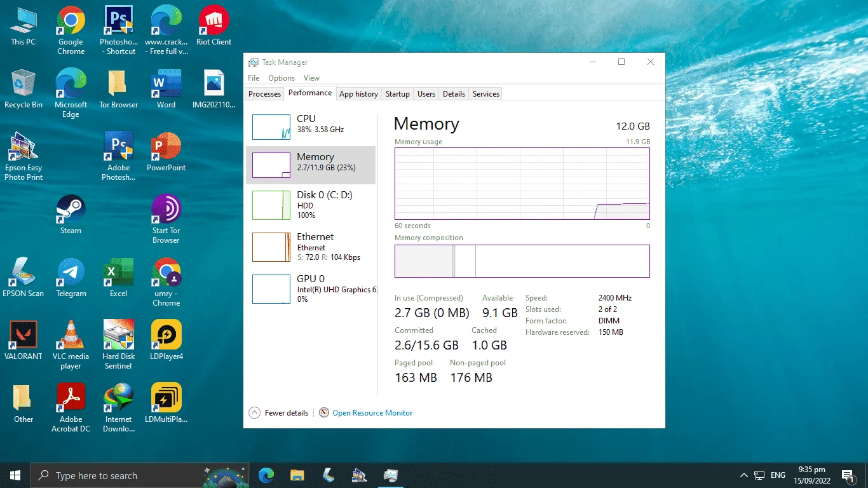Select the VLC media player icon
The width and height of the screenshot is (868, 488).
[x=71, y=345]
